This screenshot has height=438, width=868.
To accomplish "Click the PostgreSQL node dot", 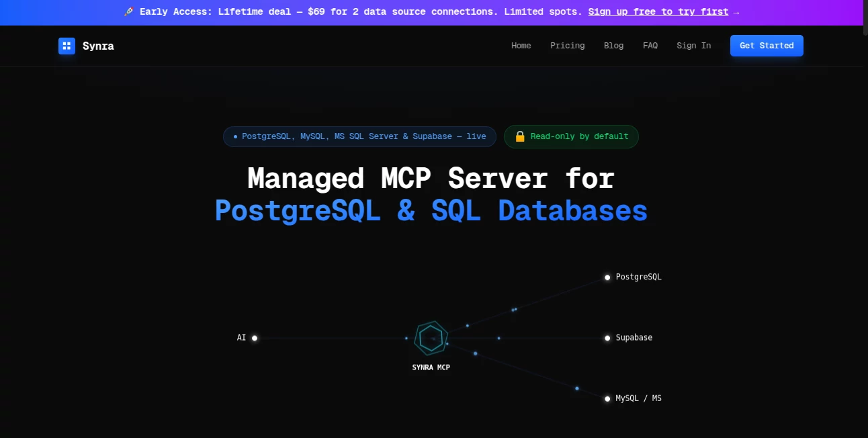I will [607, 277].
